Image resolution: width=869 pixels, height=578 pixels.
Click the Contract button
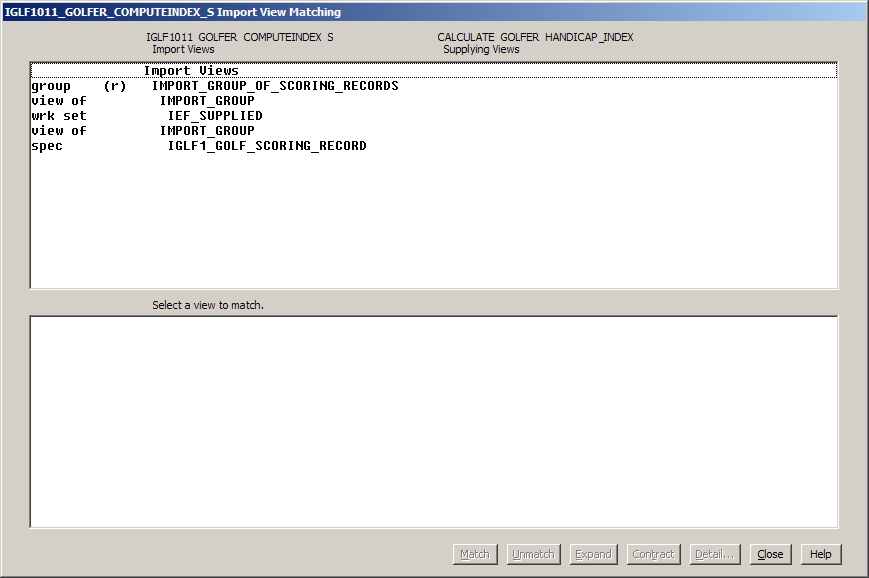[653, 554]
